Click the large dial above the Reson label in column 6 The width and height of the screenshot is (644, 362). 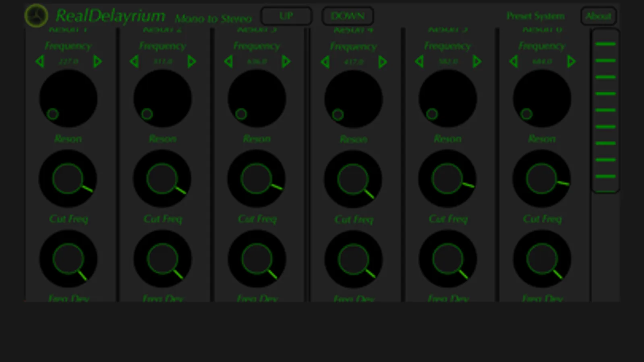click(x=542, y=99)
